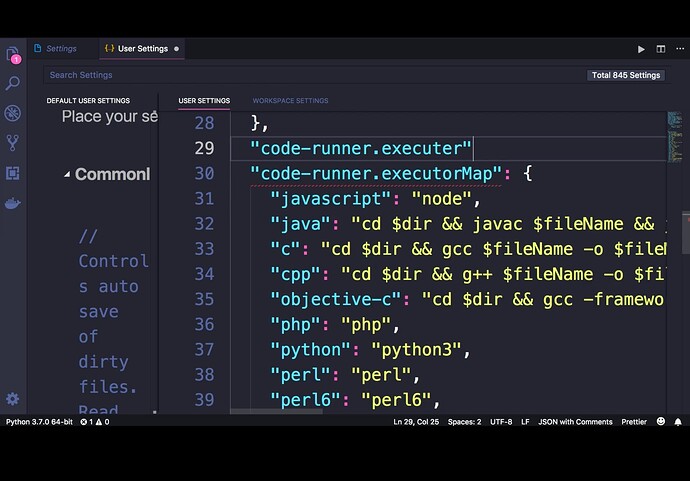Open the Extensions view icon
This screenshot has height=481, width=690.
[x=13, y=173]
